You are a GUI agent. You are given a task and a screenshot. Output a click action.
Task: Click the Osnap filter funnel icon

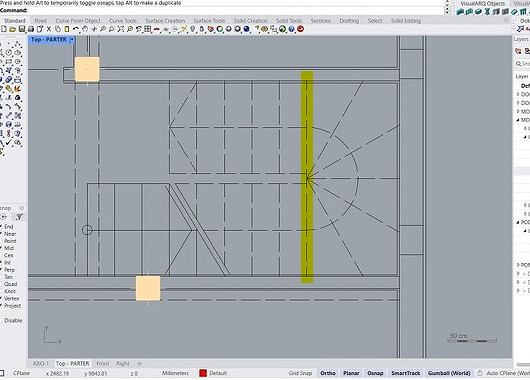(19, 217)
